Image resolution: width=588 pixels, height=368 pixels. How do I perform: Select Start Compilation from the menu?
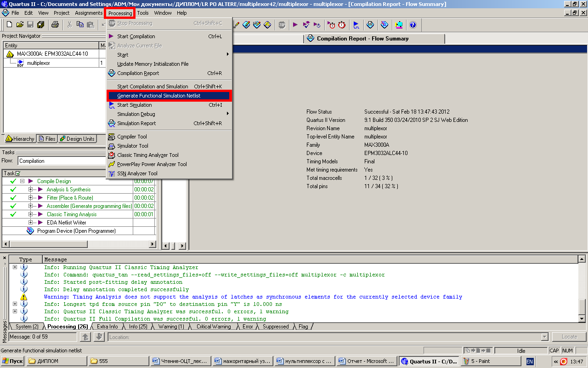170,36
